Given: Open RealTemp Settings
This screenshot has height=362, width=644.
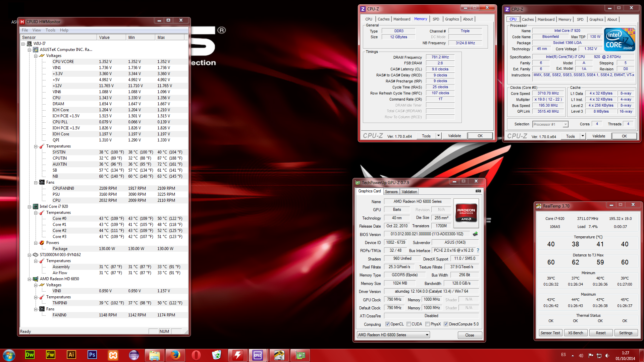Looking at the screenshot, I should click(x=626, y=333).
